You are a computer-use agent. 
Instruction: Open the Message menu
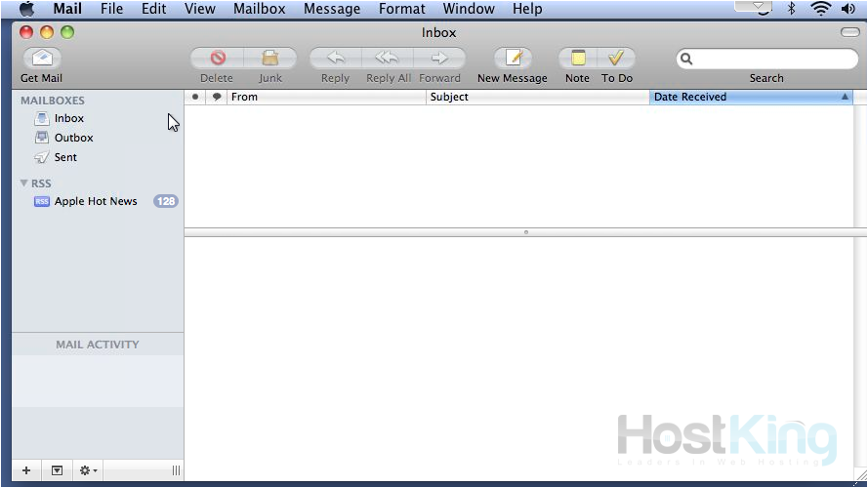(332, 9)
